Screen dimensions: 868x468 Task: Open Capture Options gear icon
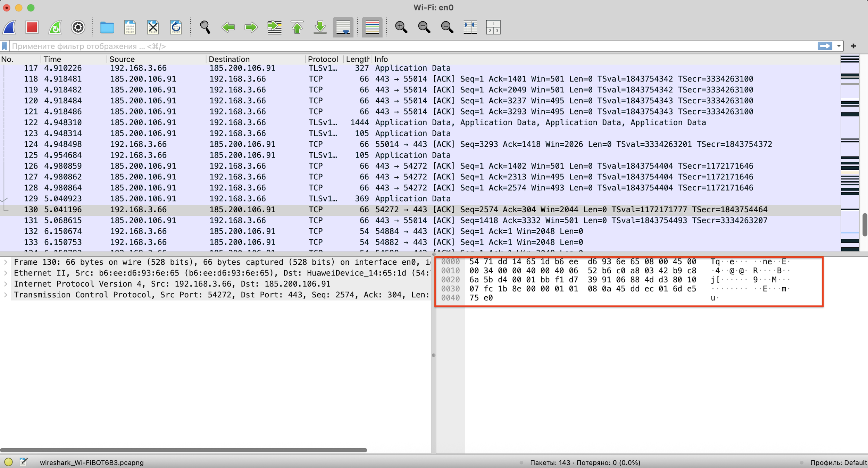point(78,27)
